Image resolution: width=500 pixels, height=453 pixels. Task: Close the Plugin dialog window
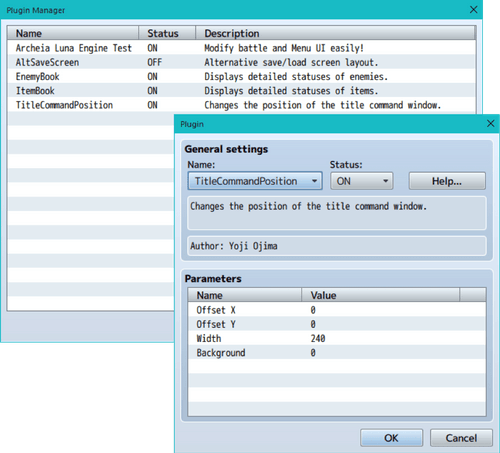click(490, 124)
